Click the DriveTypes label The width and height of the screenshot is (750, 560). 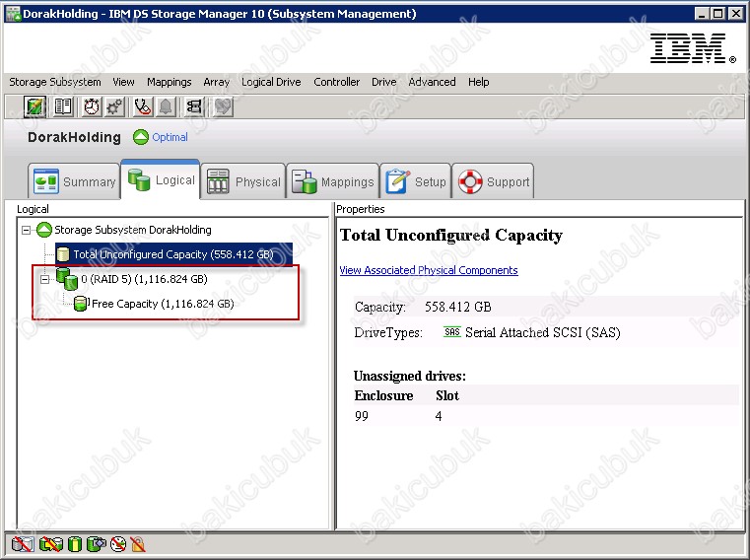388,332
